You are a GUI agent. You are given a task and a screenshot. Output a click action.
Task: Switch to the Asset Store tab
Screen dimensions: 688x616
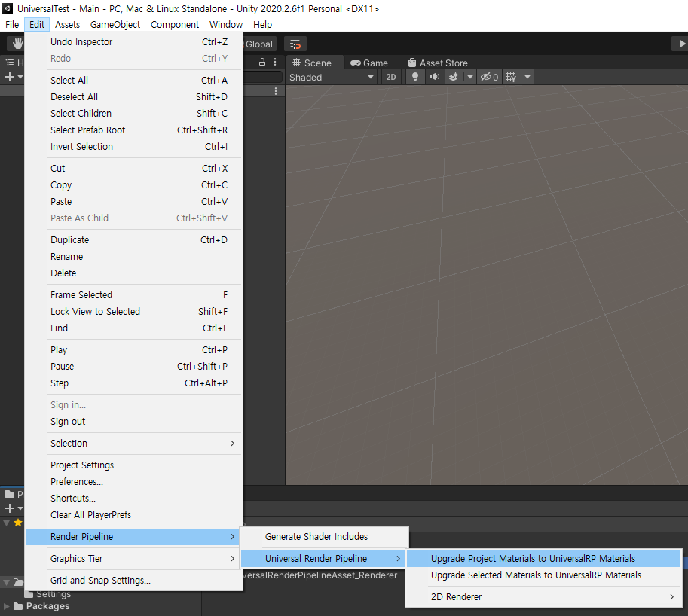pyautogui.click(x=438, y=63)
